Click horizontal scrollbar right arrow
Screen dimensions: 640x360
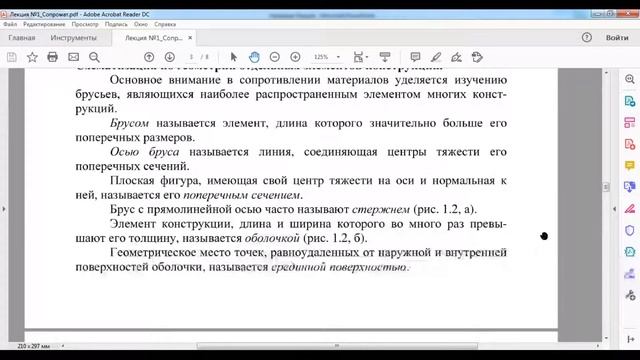(598, 346)
